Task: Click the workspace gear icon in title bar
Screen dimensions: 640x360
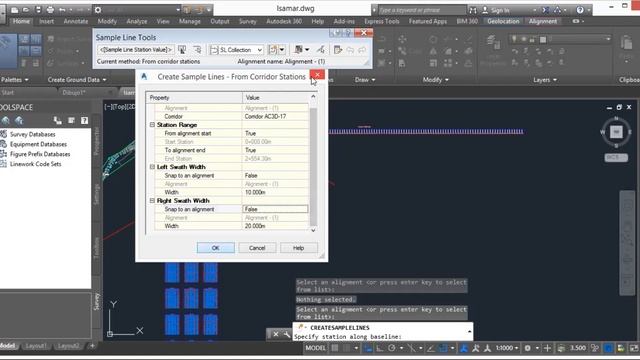Action: [x=98, y=9]
